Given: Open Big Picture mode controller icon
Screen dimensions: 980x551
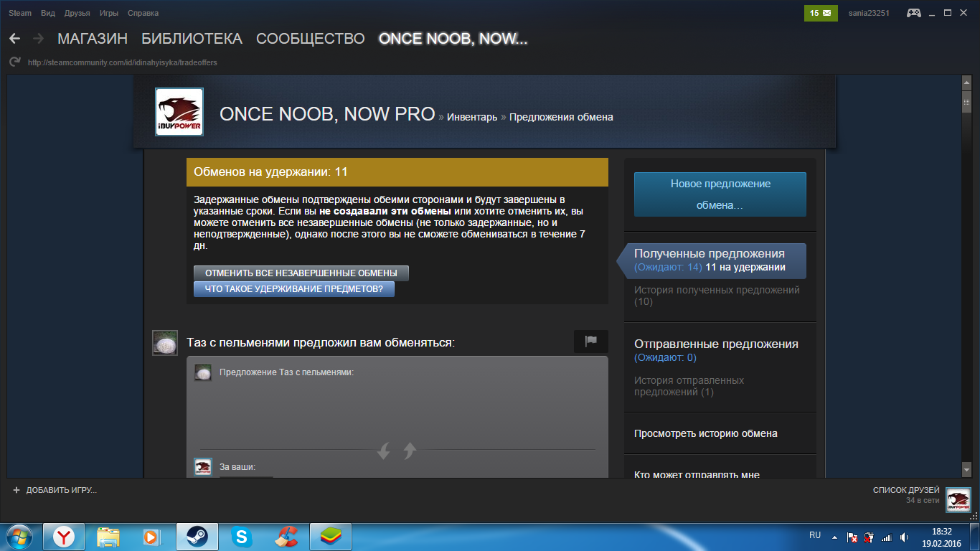Looking at the screenshot, I should [x=914, y=13].
